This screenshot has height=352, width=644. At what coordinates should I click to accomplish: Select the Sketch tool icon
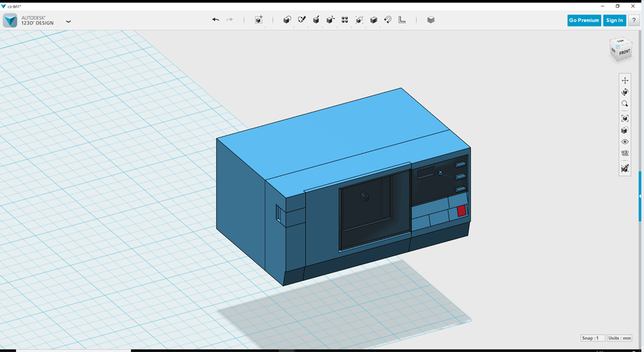(301, 20)
